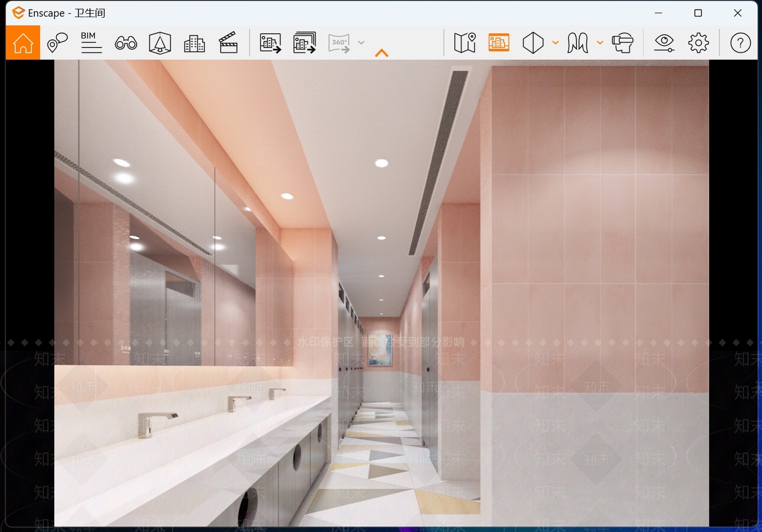
Task: Open the Video Editor clapperboard icon
Action: (x=229, y=43)
